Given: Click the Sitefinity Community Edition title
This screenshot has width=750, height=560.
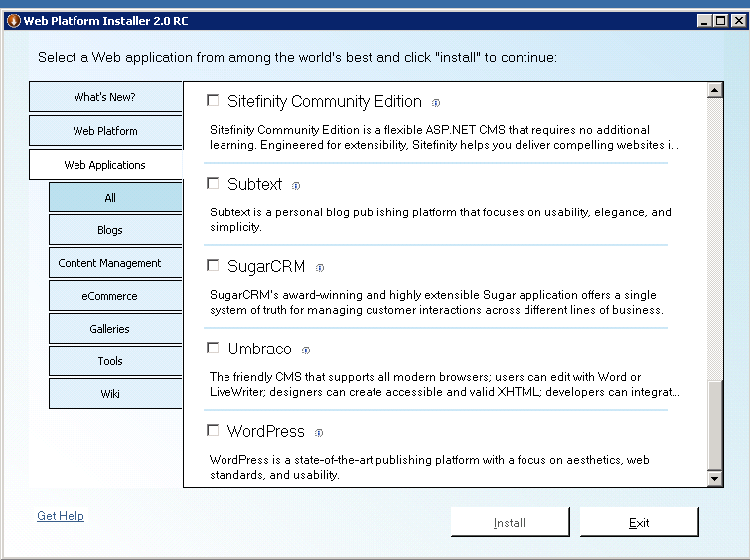Looking at the screenshot, I should (x=324, y=102).
